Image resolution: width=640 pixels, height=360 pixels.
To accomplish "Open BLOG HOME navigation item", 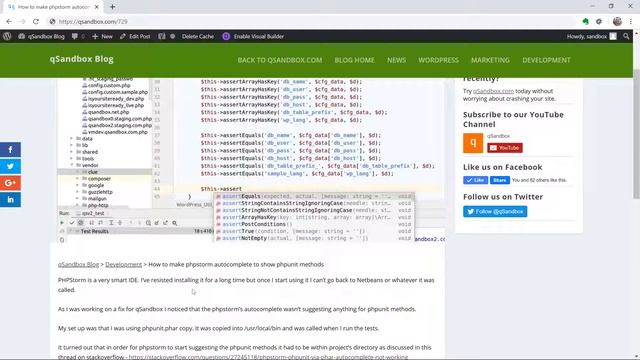I will pyautogui.click(x=354, y=60).
